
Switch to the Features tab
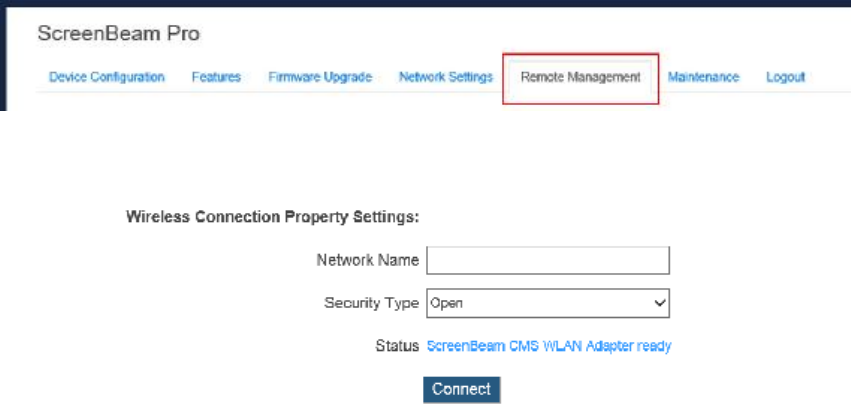[216, 77]
